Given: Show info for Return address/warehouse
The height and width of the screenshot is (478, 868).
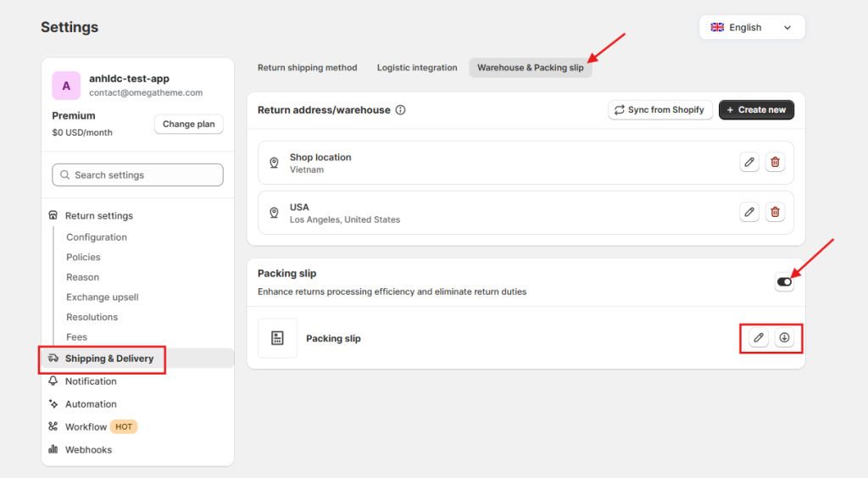Looking at the screenshot, I should [x=400, y=110].
